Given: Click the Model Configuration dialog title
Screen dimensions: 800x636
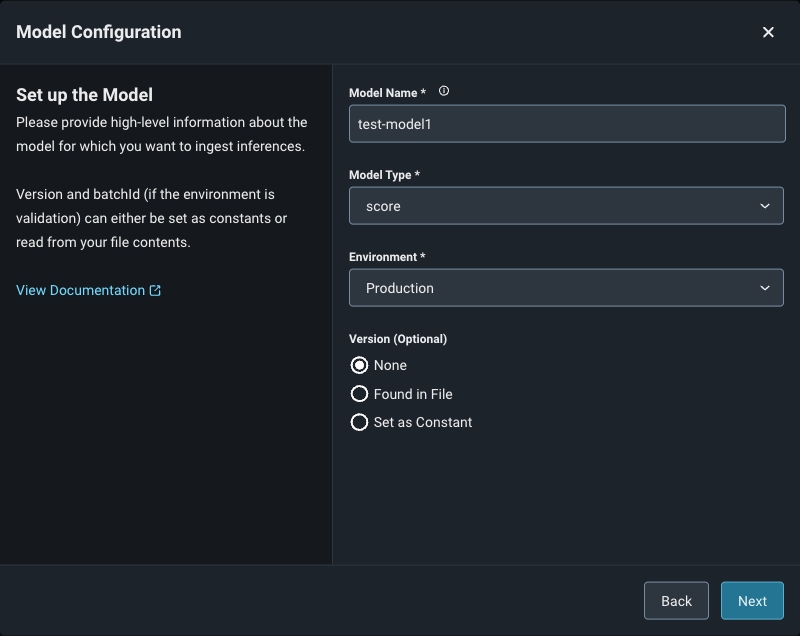Looking at the screenshot, I should (99, 32).
